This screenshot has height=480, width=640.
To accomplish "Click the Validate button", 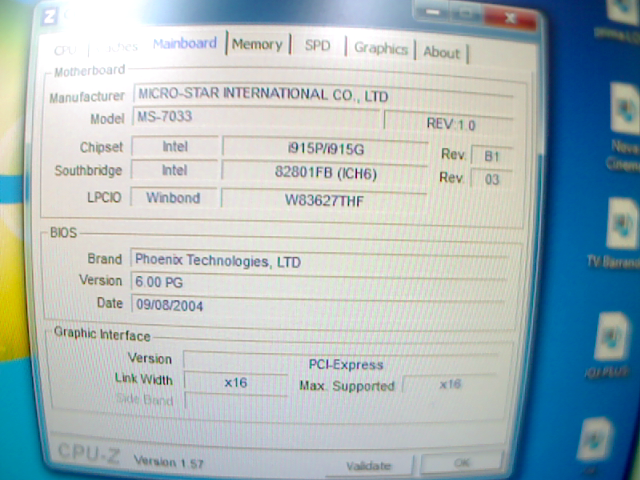I will [369, 466].
